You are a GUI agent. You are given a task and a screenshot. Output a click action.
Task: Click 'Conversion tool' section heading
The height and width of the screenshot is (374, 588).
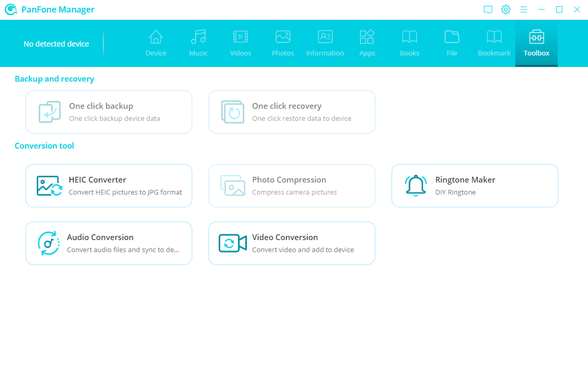(44, 145)
